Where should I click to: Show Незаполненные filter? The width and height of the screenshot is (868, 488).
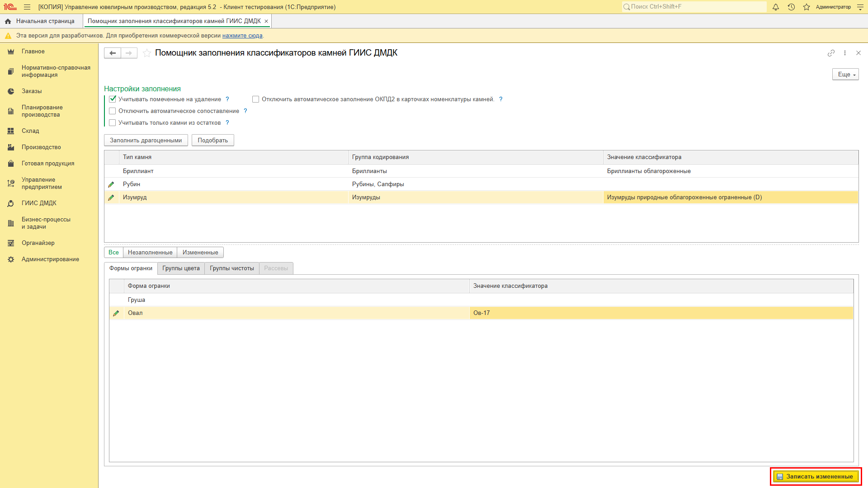click(150, 253)
